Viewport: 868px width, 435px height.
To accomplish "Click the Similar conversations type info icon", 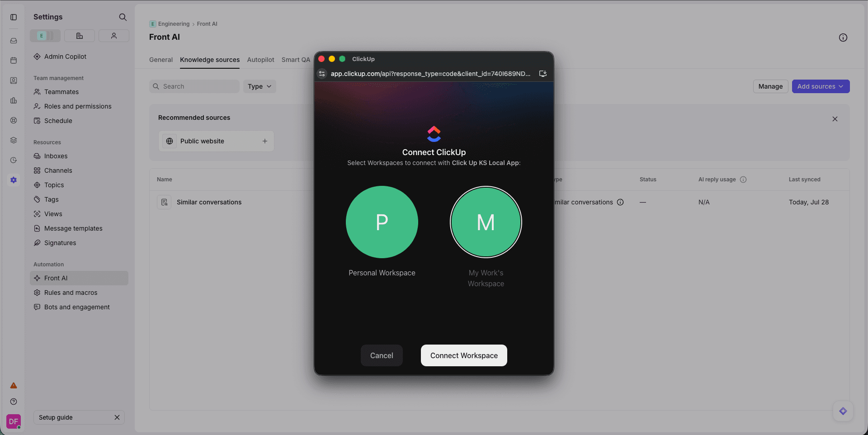I will (x=620, y=202).
